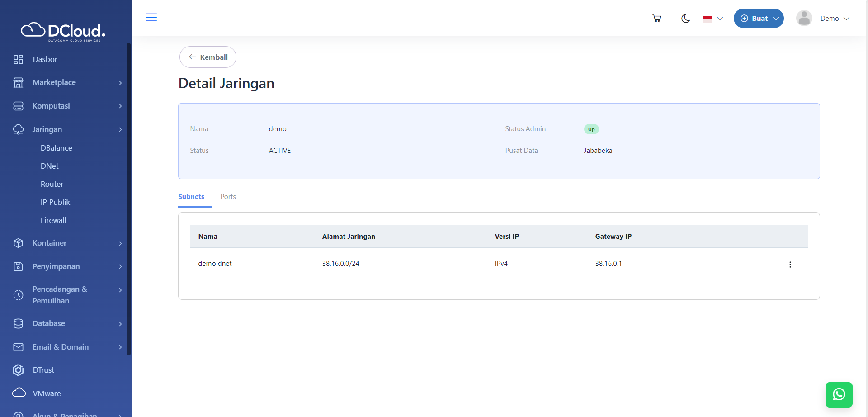Open Firewall in the sidebar
Viewport: 868px width, 417px height.
coord(53,220)
